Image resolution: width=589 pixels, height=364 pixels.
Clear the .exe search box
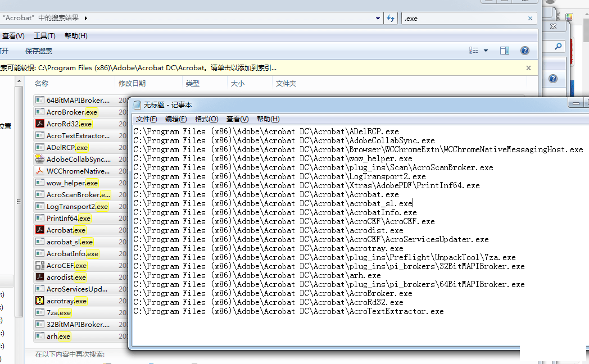[x=530, y=19]
